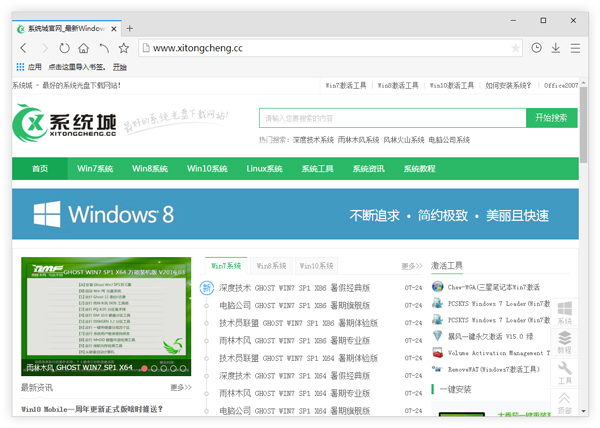
Task: Click the 系统 Windows icon in floating sidebar
Action: (x=564, y=312)
